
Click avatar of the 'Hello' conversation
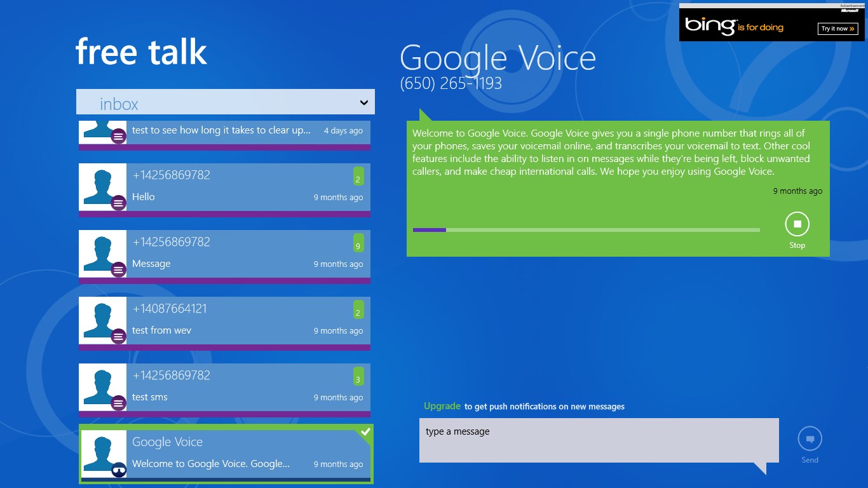pos(102,187)
